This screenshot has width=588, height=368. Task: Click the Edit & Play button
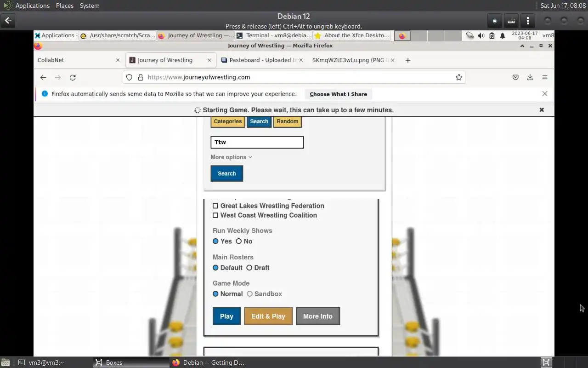[x=268, y=316]
